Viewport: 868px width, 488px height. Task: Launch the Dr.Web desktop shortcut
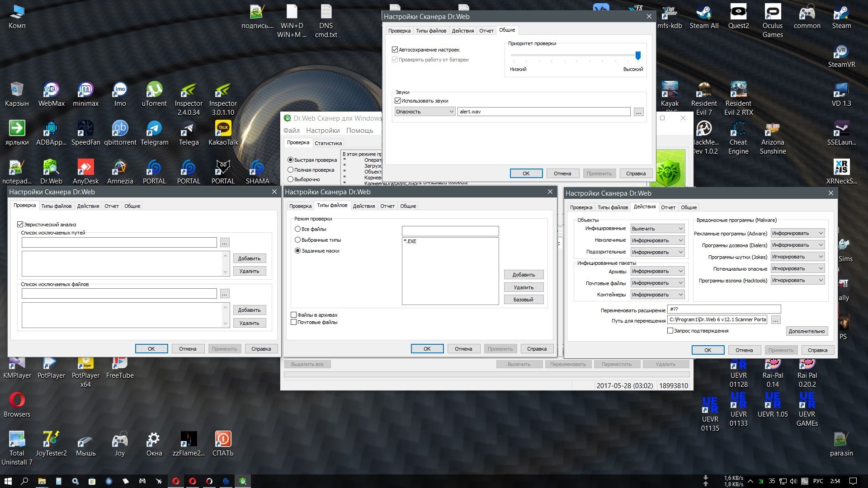(x=51, y=172)
